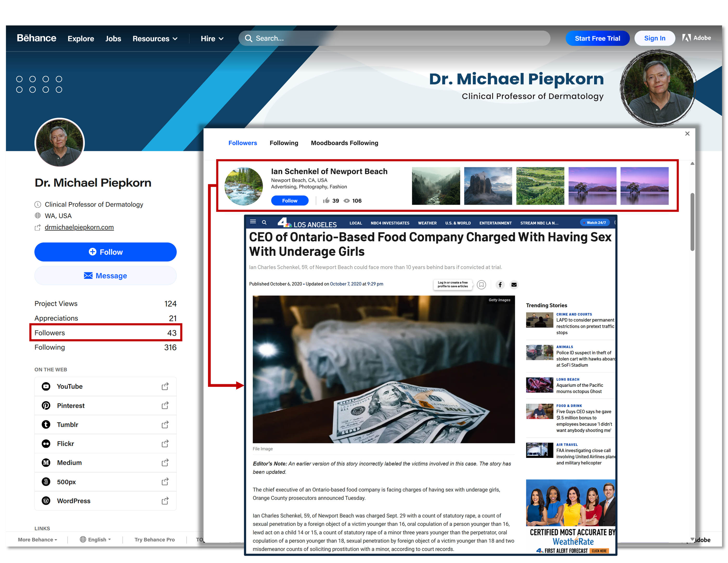Open the drmichaelpiepkorn.com link

click(79, 227)
